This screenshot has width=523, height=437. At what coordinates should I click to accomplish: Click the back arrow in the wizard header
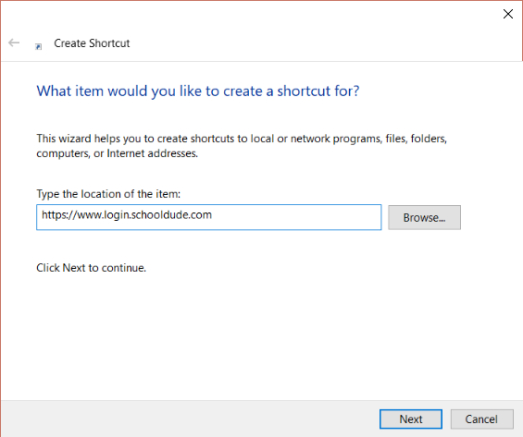tap(14, 43)
